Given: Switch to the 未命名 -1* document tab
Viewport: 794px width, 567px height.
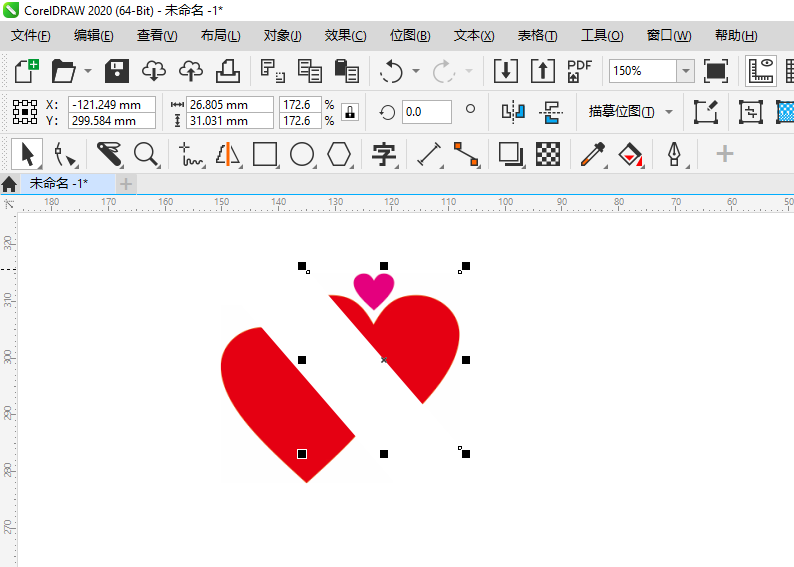Looking at the screenshot, I should (x=67, y=183).
